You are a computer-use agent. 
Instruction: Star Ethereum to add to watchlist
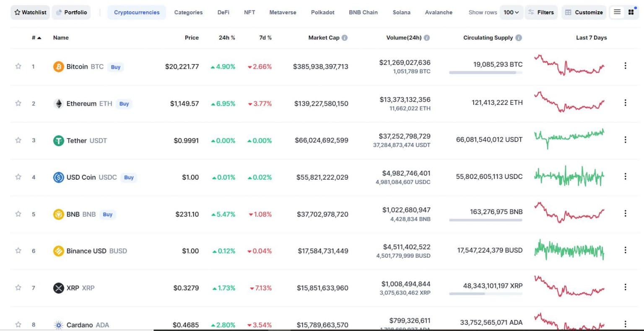click(18, 103)
